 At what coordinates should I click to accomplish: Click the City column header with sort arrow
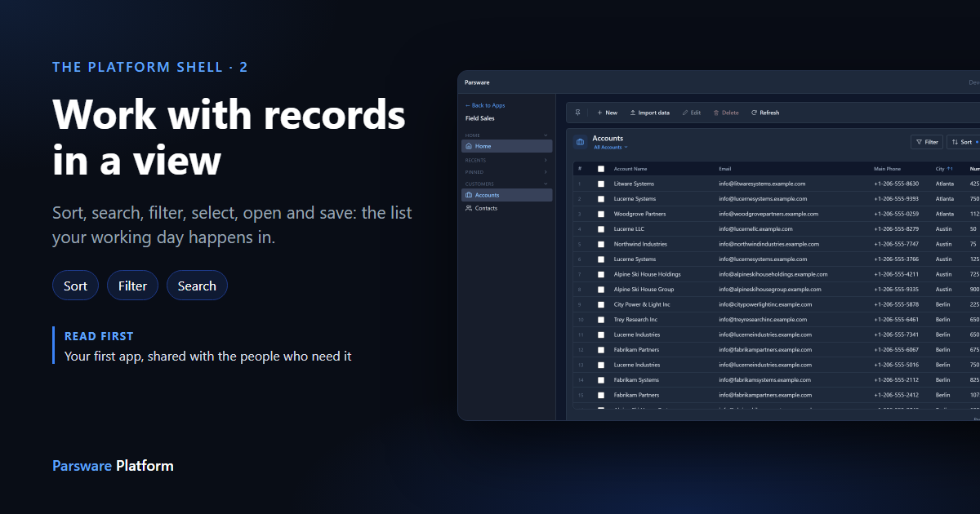[x=944, y=169]
